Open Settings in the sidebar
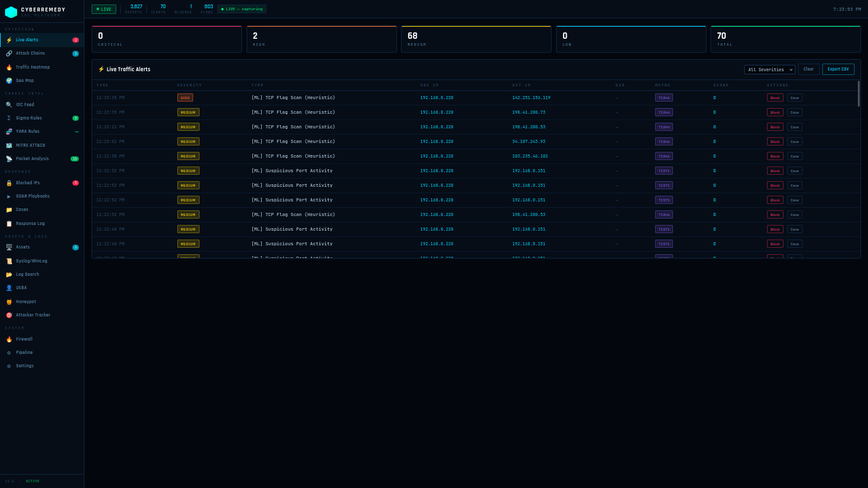This screenshot has height=488, width=868. coord(42,366)
